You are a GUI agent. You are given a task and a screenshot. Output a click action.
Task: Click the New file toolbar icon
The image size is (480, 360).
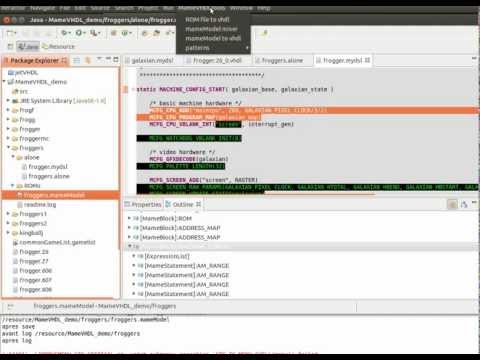tap(11, 33)
